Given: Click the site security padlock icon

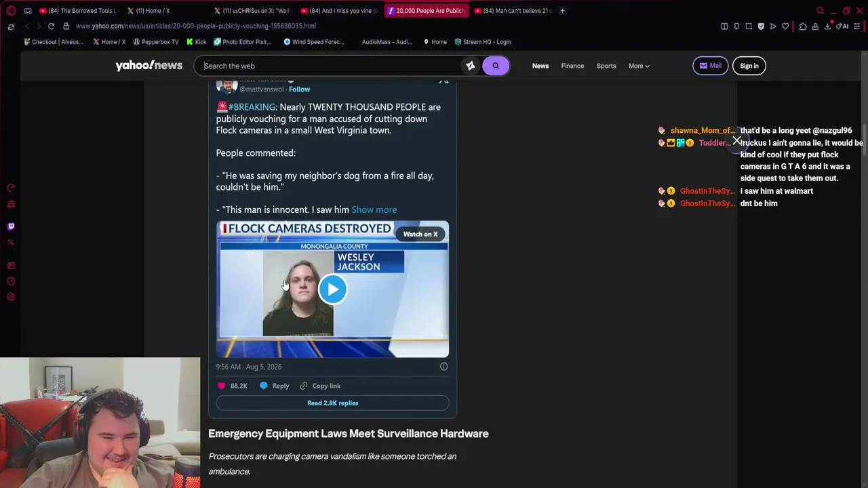Looking at the screenshot, I should tap(66, 26).
